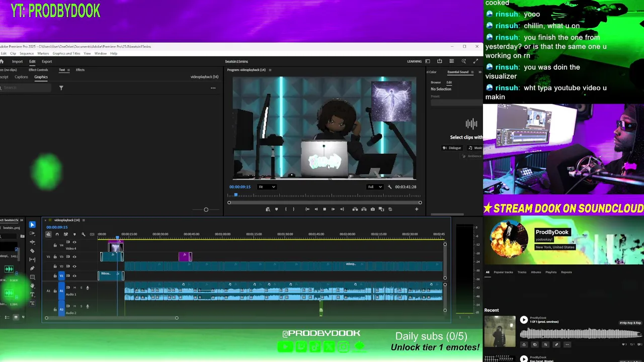Stop playback in Program Monitor
The image size is (644, 362).
click(x=325, y=209)
